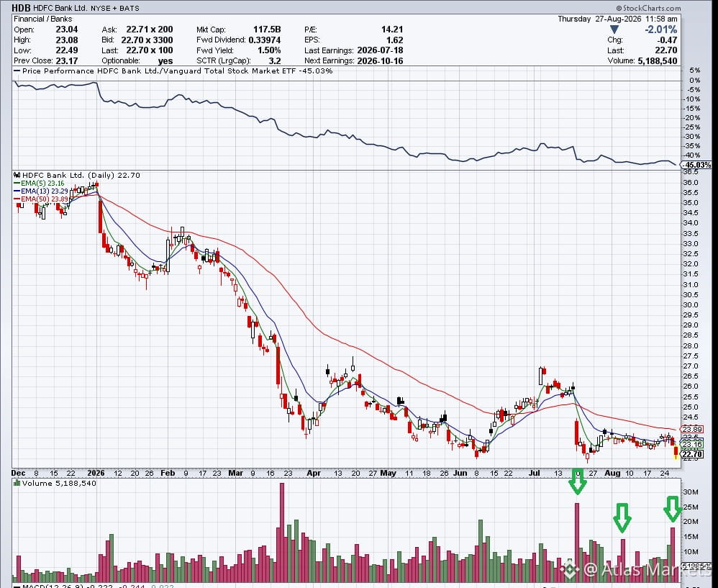Viewport: 718px width, 588px height.
Task: Click the May month label on the date axis
Action: (x=388, y=473)
